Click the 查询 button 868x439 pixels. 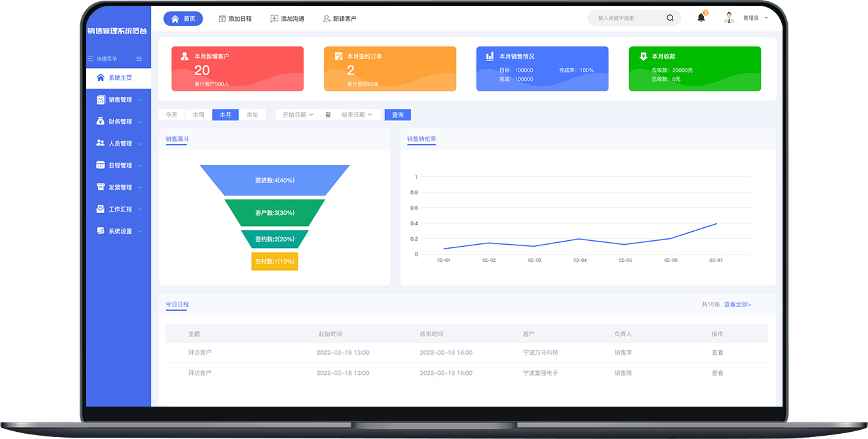pyautogui.click(x=397, y=115)
